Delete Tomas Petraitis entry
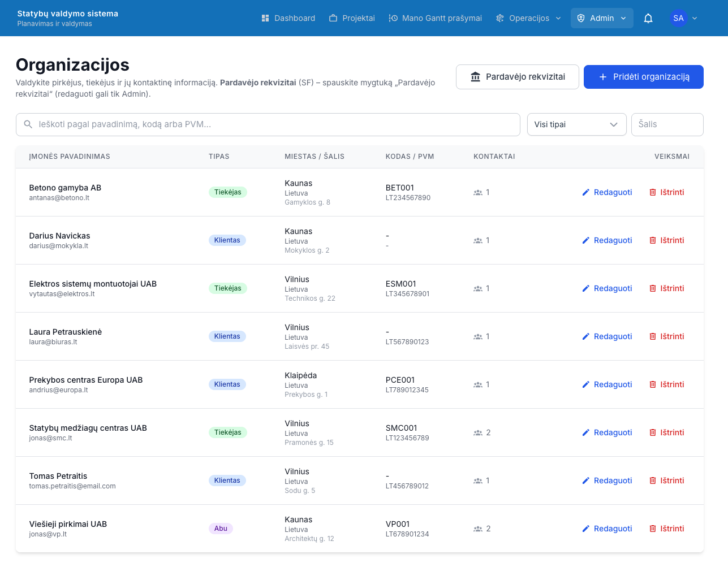This screenshot has width=728, height=567. pos(667,481)
